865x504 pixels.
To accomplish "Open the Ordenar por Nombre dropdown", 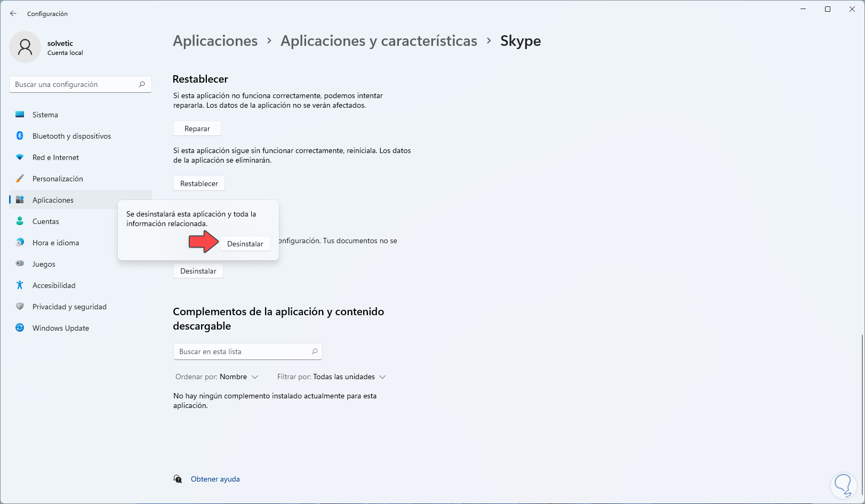I will point(217,377).
